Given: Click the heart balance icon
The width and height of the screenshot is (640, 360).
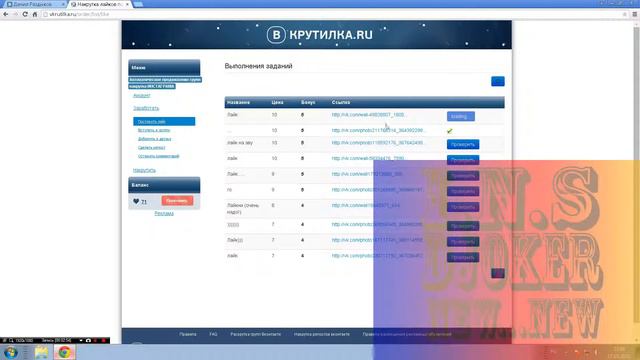Looking at the screenshot, I should click(136, 201).
